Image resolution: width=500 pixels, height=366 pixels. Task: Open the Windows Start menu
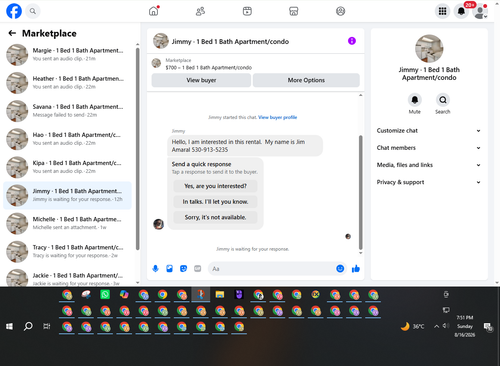pyautogui.click(x=9, y=326)
